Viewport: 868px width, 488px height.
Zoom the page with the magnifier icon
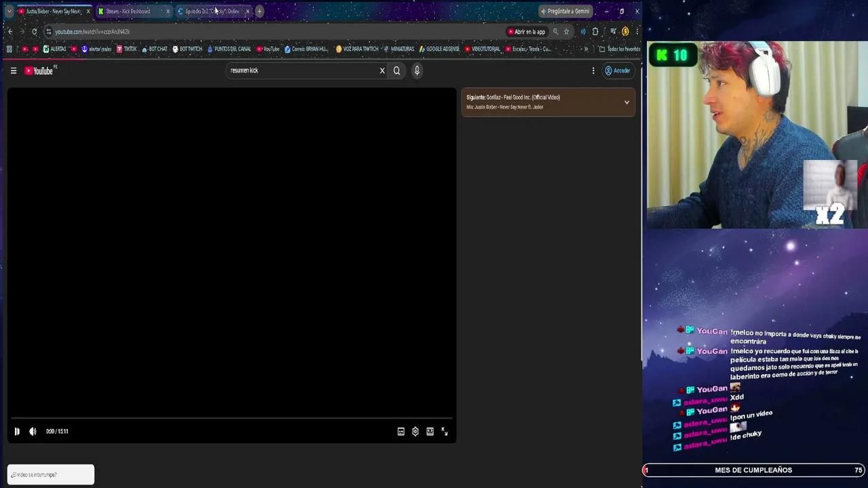[x=555, y=32]
